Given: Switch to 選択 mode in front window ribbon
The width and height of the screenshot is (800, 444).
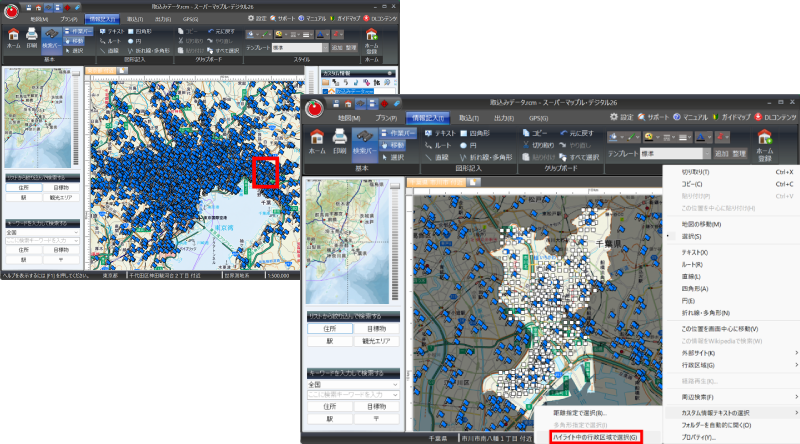Looking at the screenshot, I should [x=393, y=158].
